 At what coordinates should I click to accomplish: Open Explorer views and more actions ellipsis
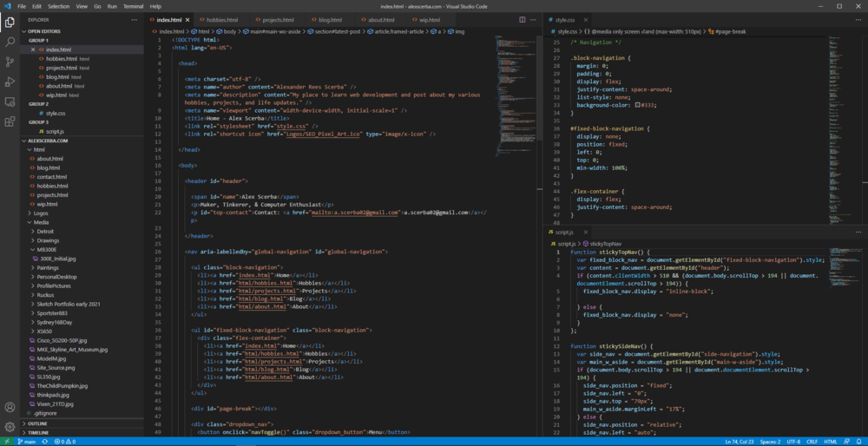[x=134, y=19]
